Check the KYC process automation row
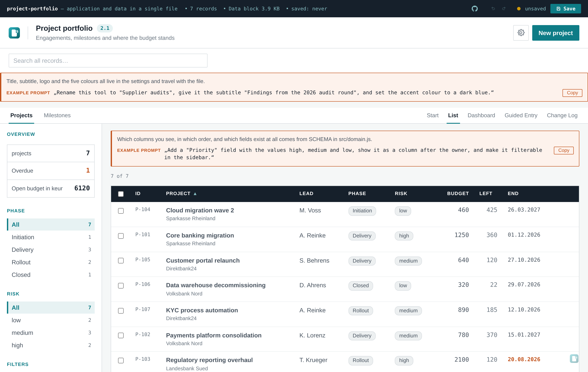588x372 pixels. pos(121,311)
